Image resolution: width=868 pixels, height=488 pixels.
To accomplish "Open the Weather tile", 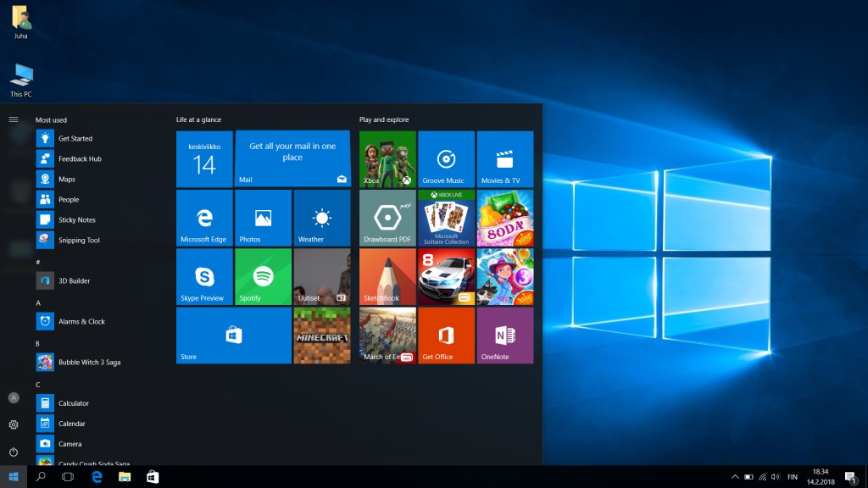I will pos(321,218).
